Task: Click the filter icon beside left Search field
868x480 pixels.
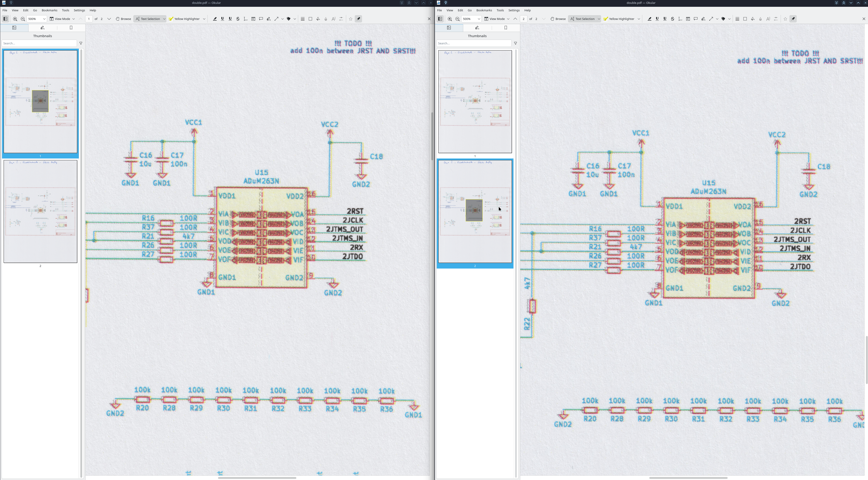Action: (x=81, y=43)
